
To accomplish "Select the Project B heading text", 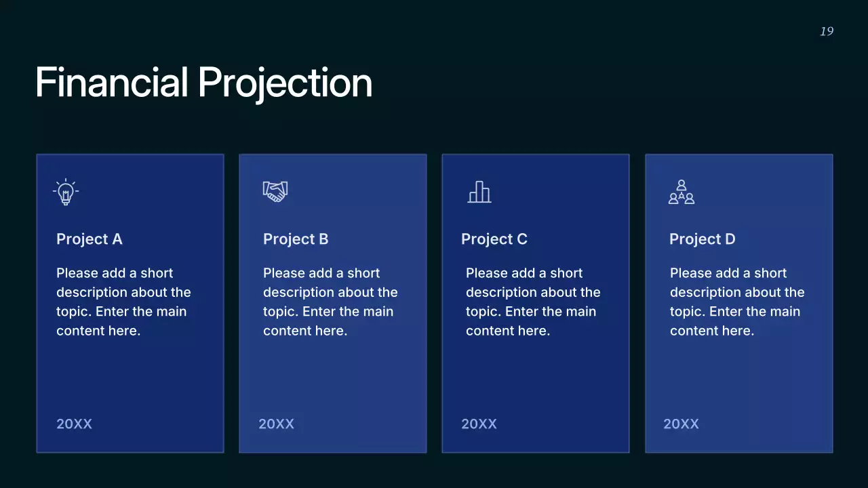I will tap(296, 239).
